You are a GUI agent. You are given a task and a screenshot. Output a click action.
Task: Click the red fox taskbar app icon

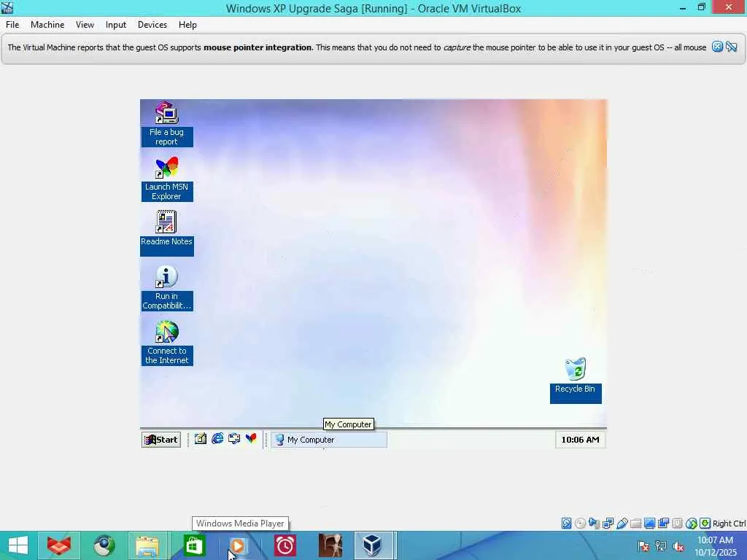[x=59, y=545]
